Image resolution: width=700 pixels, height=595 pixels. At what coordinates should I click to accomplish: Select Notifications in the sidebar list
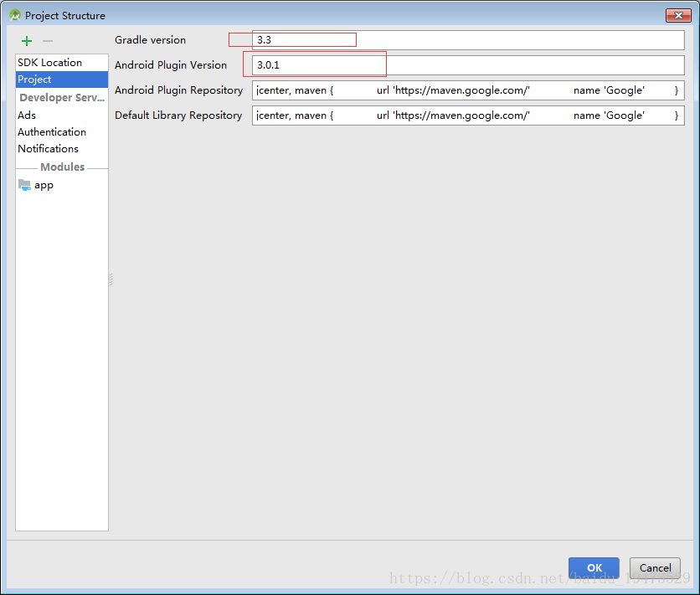tap(49, 149)
